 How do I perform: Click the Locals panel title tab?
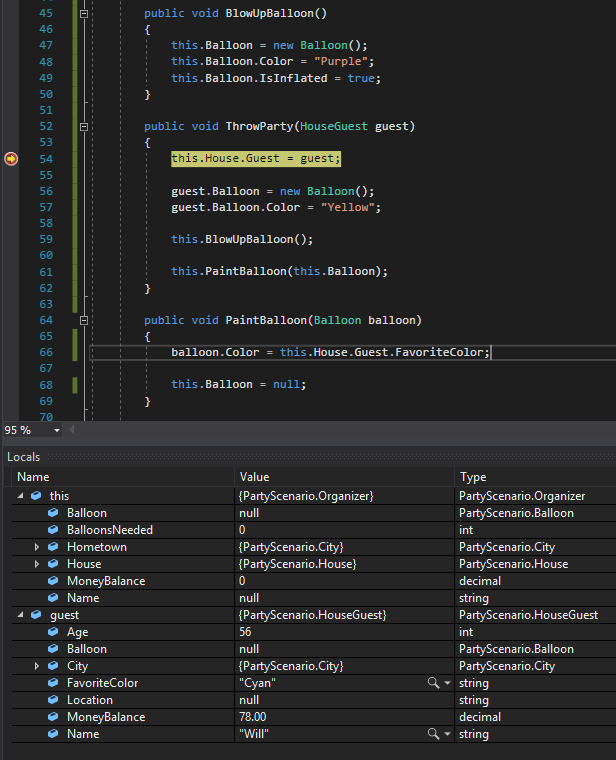24,457
